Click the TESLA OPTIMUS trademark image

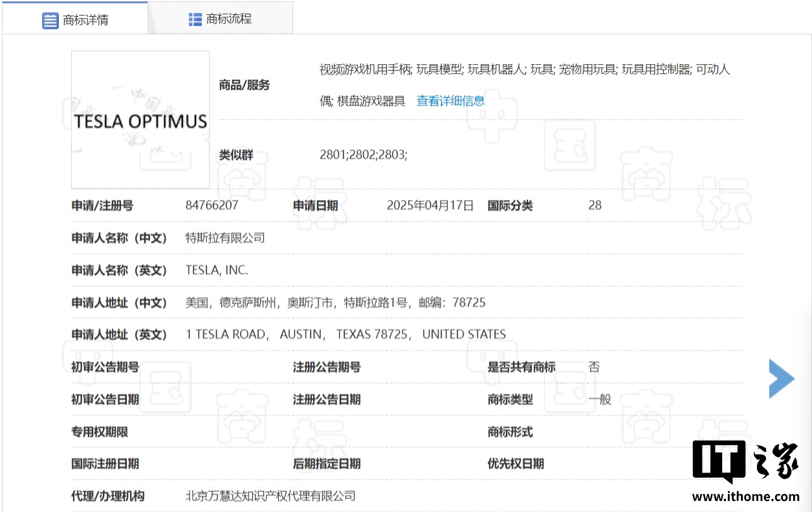click(140, 120)
